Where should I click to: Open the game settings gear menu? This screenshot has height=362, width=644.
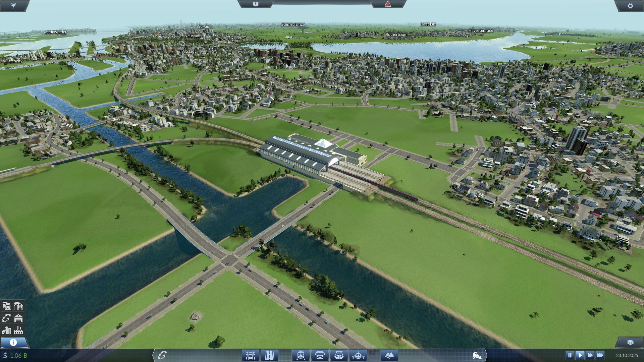click(x=630, y=6)
